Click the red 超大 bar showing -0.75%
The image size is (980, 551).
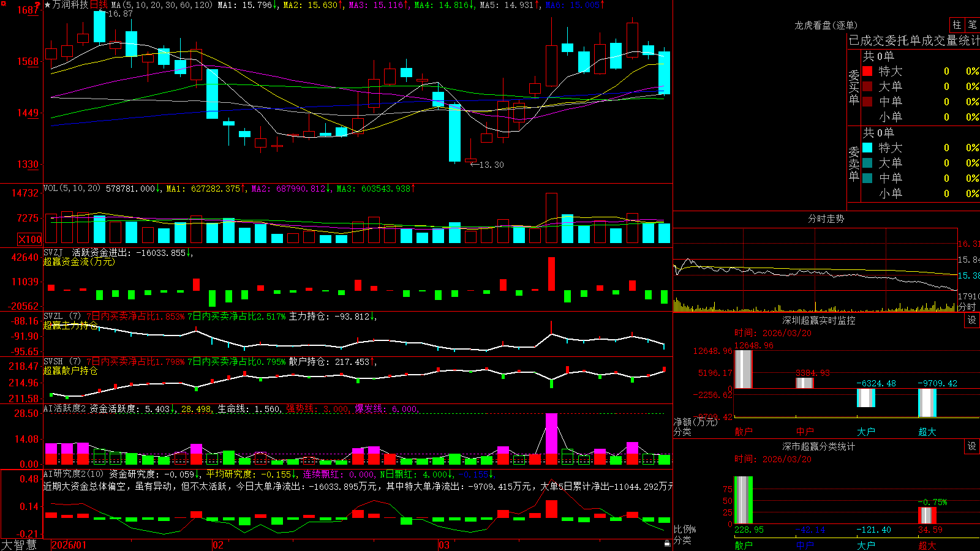tap(927, 515)
